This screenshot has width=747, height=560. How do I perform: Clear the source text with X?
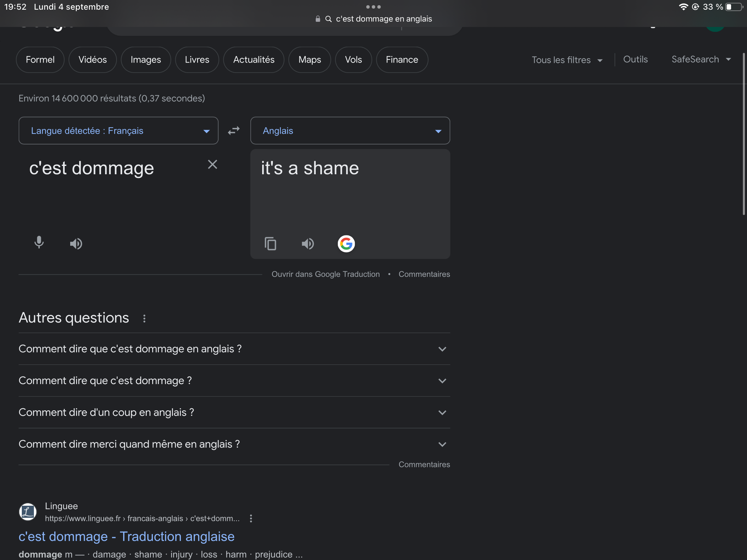(x=212, y=164)
